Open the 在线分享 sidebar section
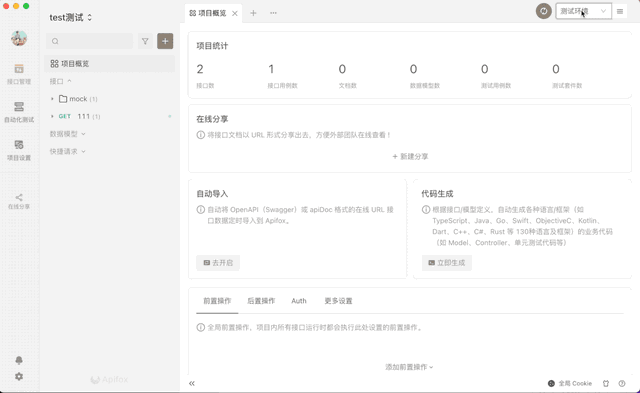 (19, 202)
